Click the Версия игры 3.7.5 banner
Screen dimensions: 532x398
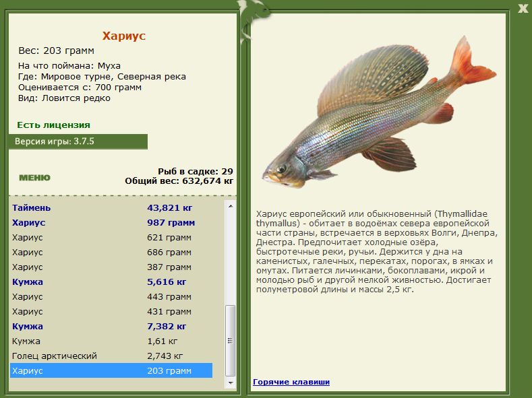pos(78,141)
